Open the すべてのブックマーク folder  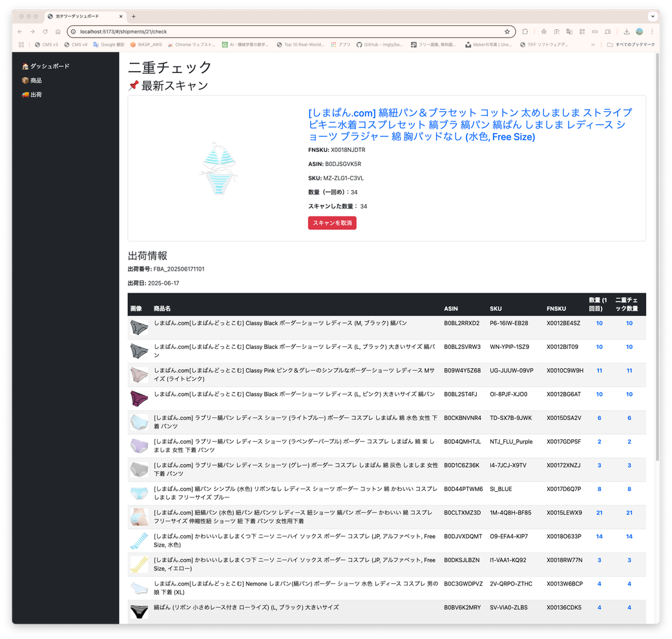pos(631,45)
